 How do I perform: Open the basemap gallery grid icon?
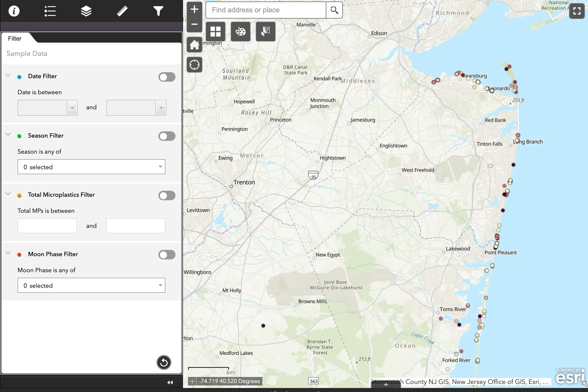point(215,32)
